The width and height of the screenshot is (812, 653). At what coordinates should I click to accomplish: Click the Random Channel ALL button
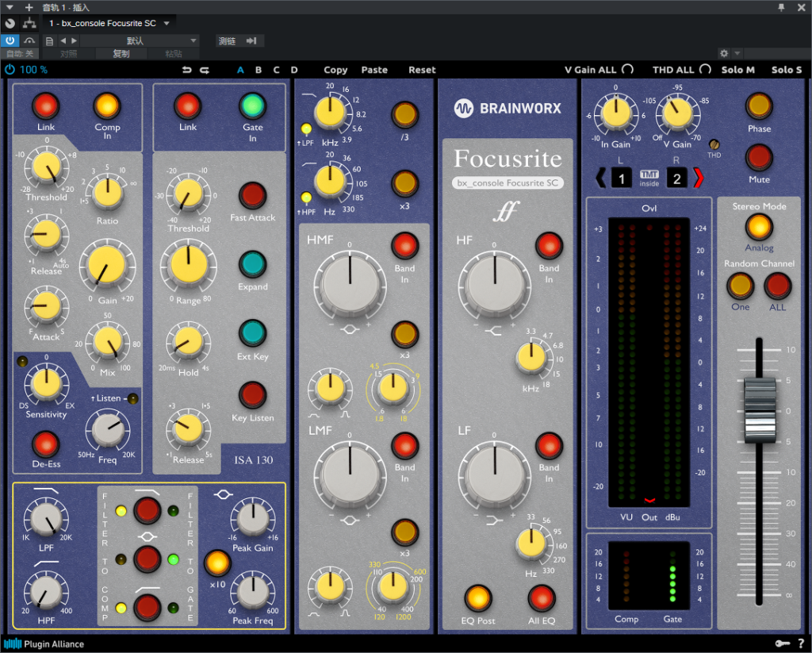click(778, 286)
